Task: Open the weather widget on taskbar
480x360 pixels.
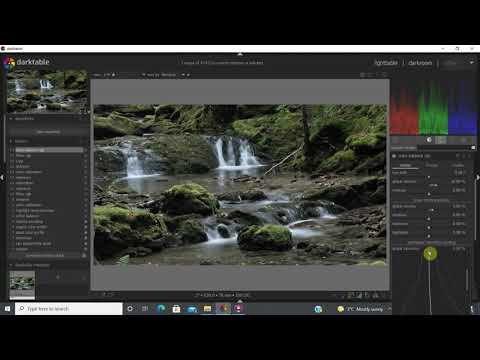Action: [361, 309]
